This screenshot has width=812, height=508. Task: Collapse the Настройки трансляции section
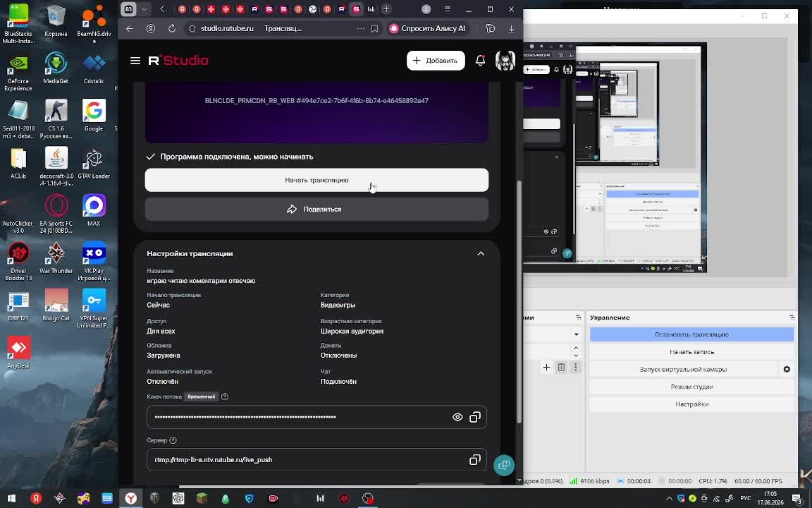click(481, 253)
